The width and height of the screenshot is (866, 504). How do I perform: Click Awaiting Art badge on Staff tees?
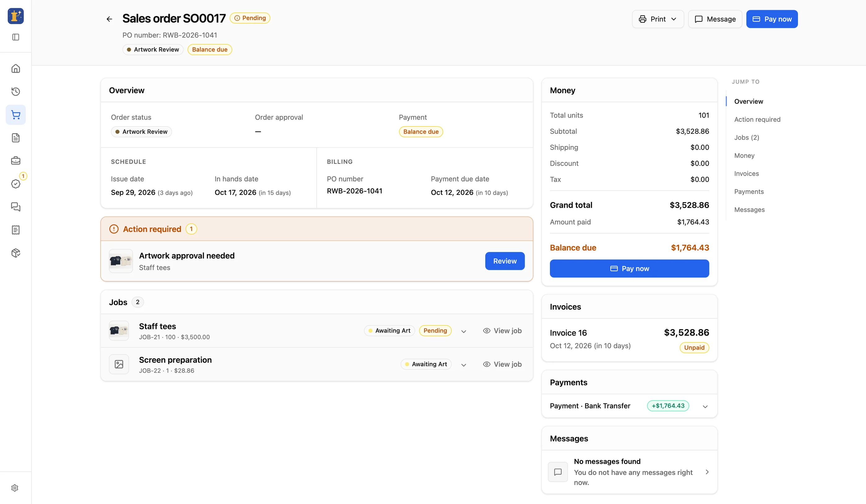(389, 331)
